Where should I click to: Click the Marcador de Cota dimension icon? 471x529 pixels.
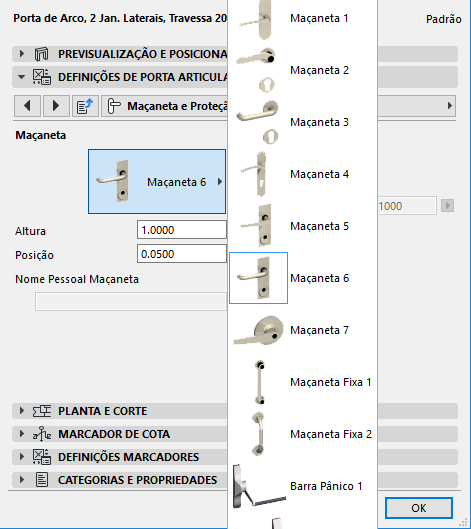pyautogui.click(x=42, y=434)
